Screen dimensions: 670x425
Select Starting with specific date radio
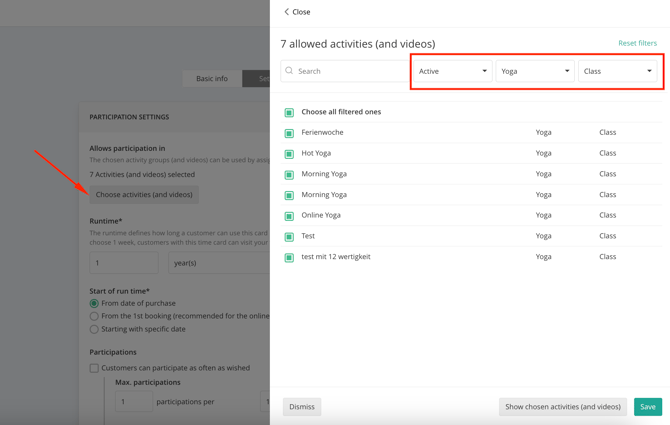94,329
